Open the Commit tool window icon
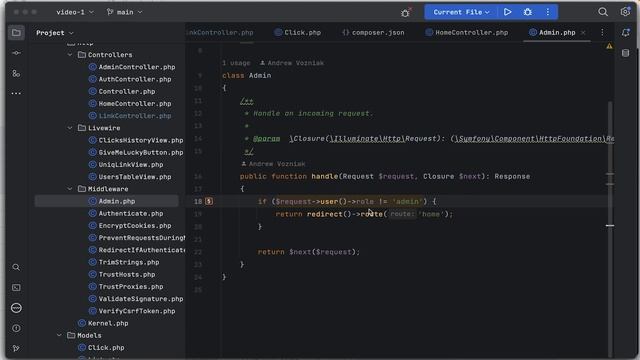640x360 pixels. [16, 53]
